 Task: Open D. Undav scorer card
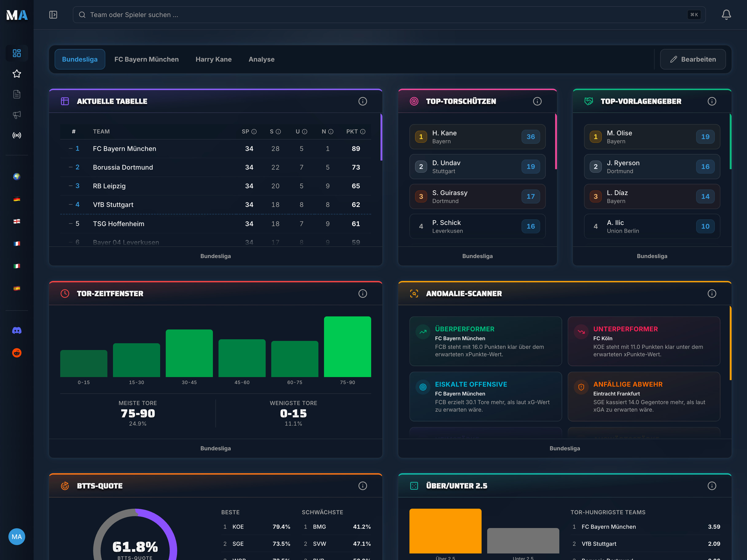point(477,167)
